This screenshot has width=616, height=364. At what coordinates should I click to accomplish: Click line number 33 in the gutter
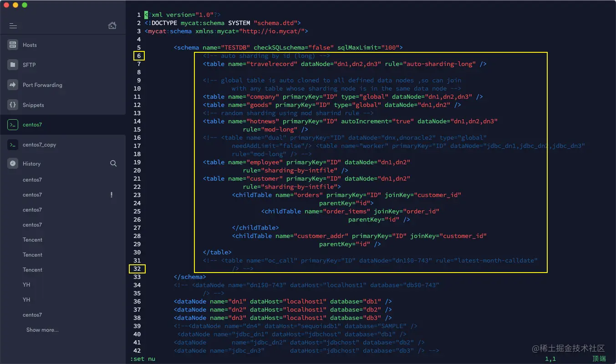137,277
